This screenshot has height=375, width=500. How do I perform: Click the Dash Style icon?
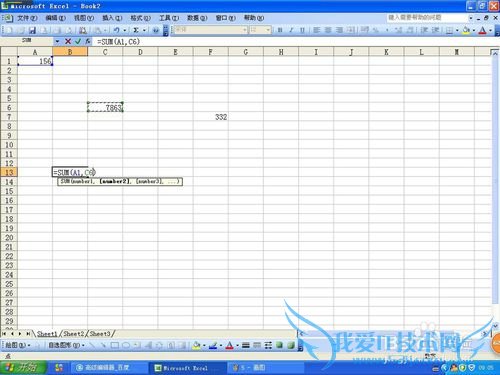(257, 345)
